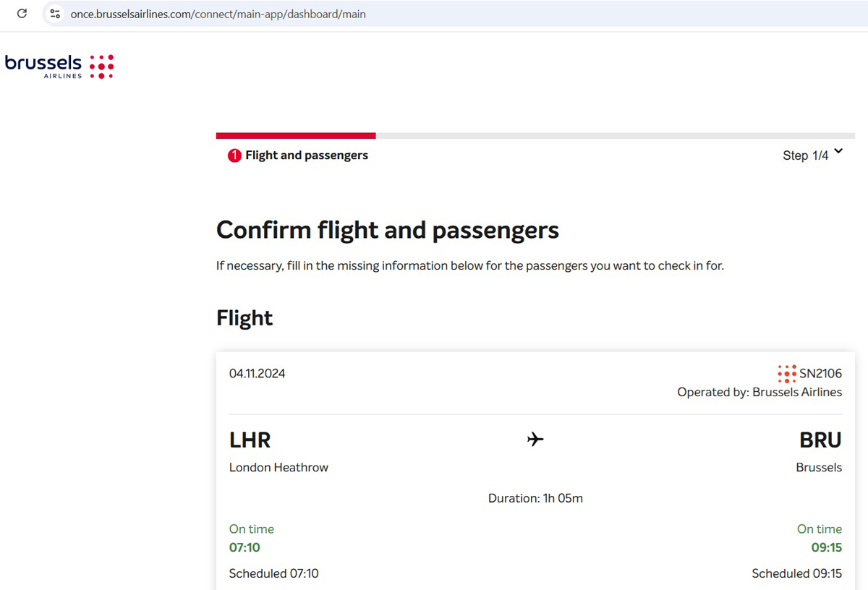The image size is (868, 590).
Task: Click the red dotted logo beside SN2106
Action: click(786, 374)
